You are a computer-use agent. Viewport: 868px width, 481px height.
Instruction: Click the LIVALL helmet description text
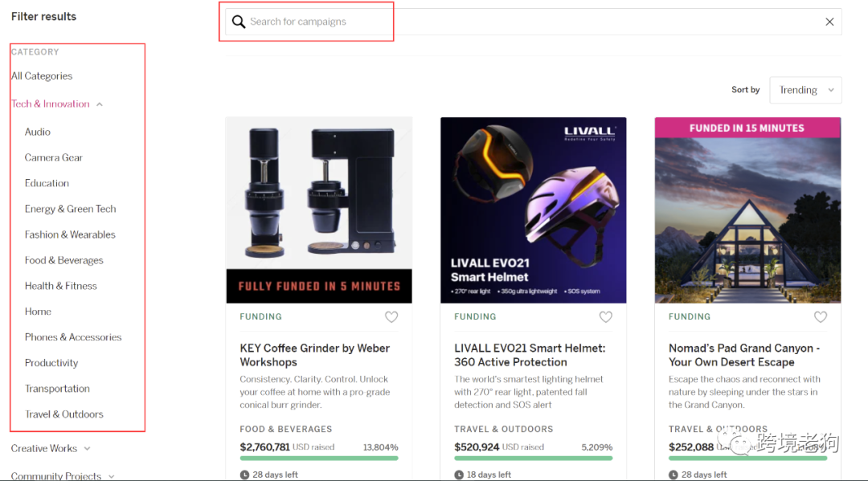click(x=529, y=392)
